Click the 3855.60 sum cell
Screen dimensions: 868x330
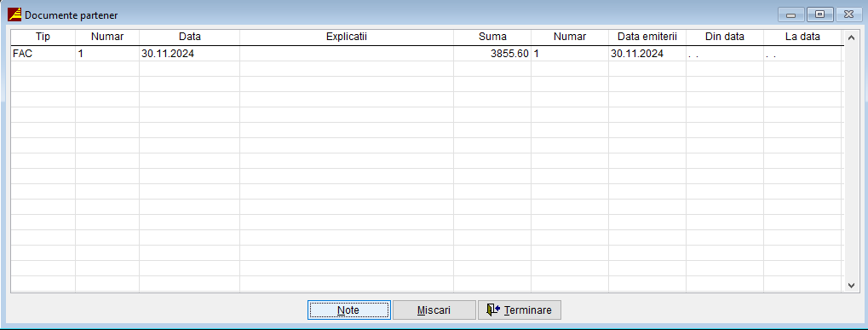click(x=492, y=54)
